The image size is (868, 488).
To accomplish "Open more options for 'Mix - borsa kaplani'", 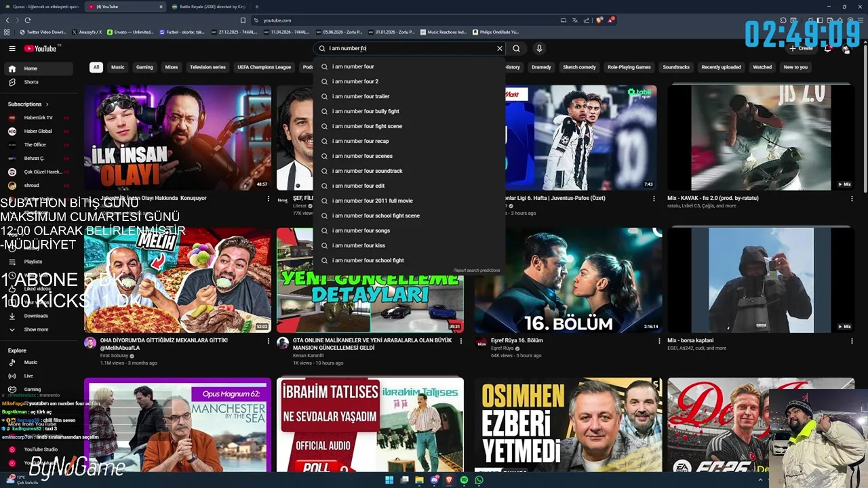I will [x=852, y=341].
